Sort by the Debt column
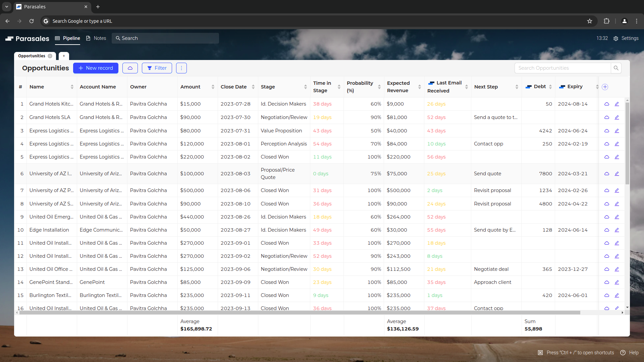644x362 pixels. pos(550,87)
